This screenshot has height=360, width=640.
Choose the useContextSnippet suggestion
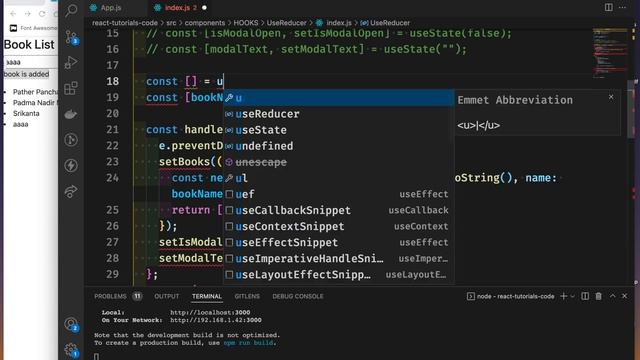point(339,227)
